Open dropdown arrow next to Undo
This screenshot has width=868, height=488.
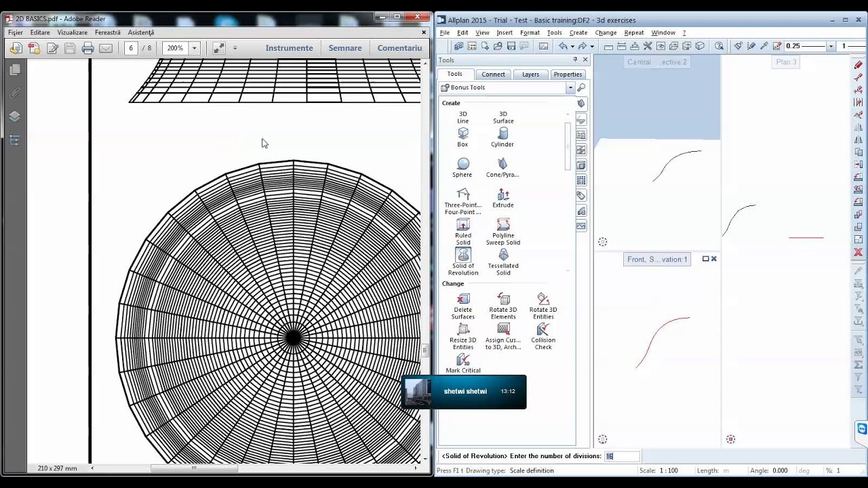(x=572, y=46)
